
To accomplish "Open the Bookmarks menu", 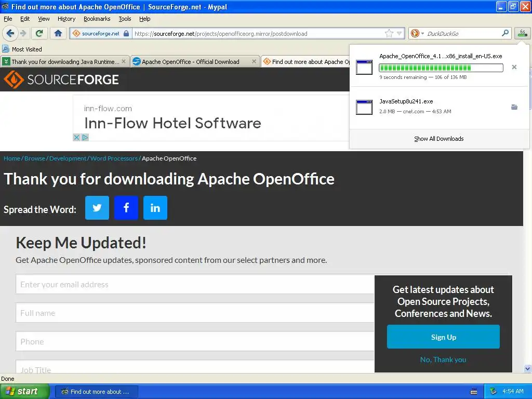I will pyautogui.click(x=97, y=19).
